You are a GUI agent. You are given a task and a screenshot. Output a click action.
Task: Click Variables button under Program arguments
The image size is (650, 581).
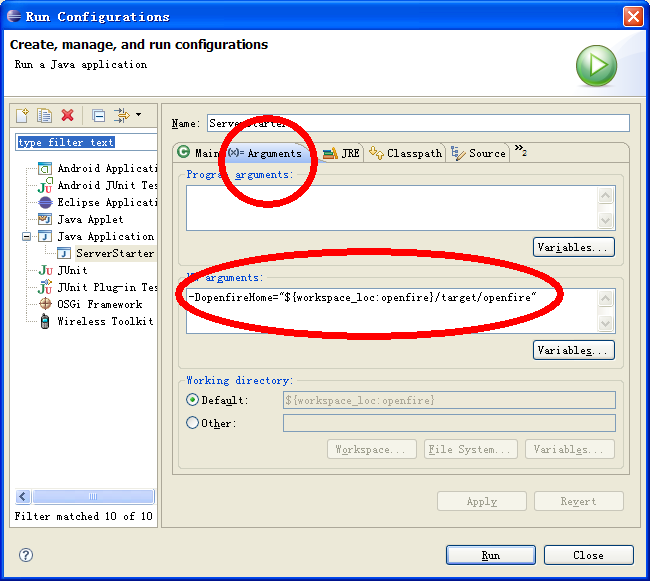pos(573,247)
